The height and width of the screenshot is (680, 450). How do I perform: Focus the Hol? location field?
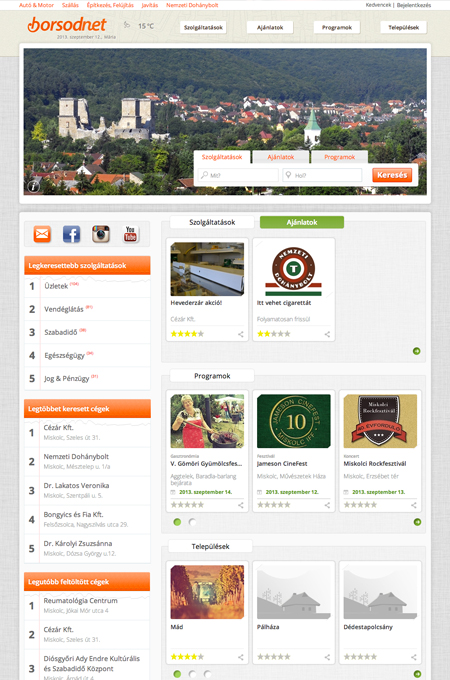(322, 175)
